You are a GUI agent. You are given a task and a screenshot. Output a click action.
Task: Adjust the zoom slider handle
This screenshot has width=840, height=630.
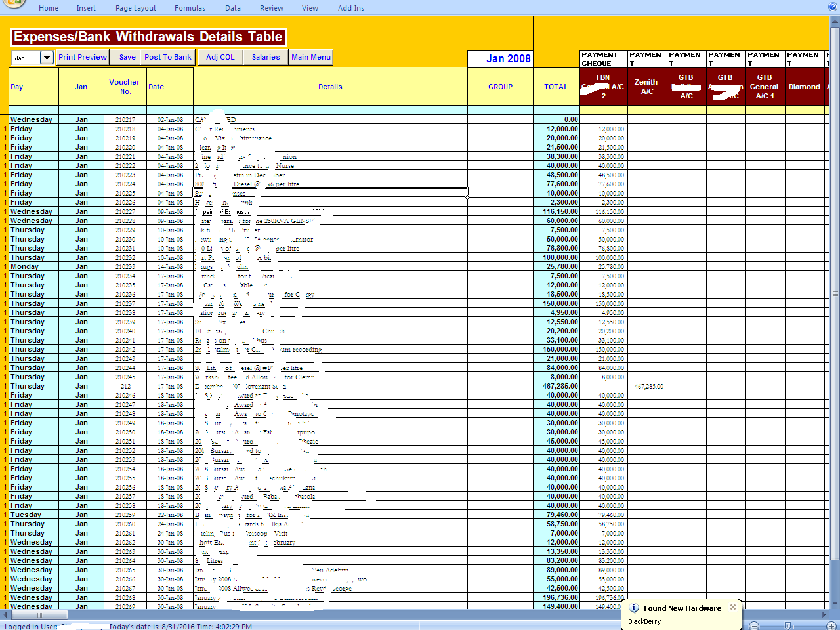788,626
